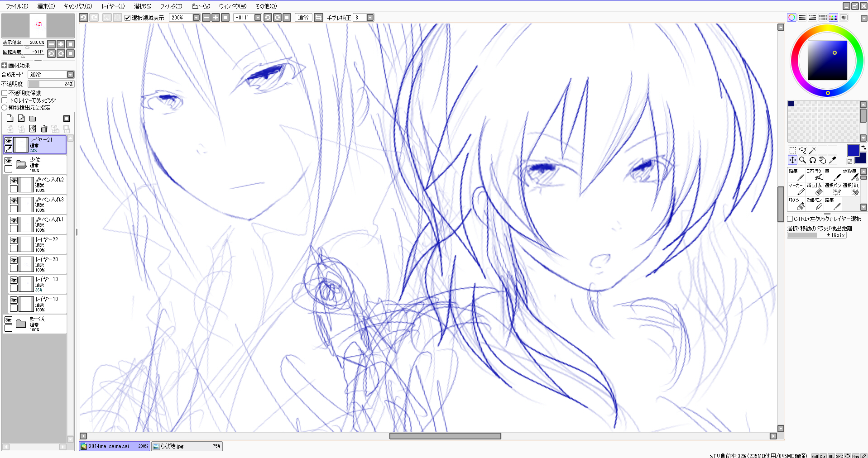The width and height of the screenshot is (868, 458).
Task: Choose the 消しゴム eraser tool
Action: (x=815, y=189)
